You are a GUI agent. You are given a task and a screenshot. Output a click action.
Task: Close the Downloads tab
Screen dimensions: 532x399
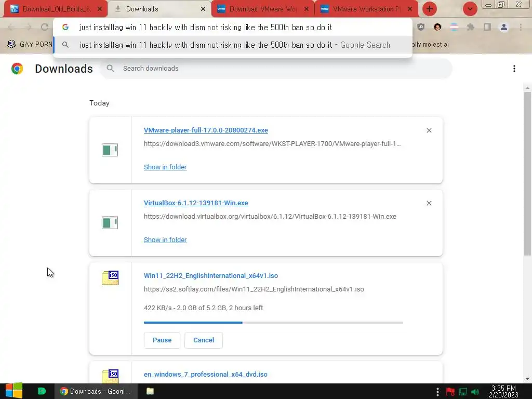pyautogui.click(x=203, y=9)
